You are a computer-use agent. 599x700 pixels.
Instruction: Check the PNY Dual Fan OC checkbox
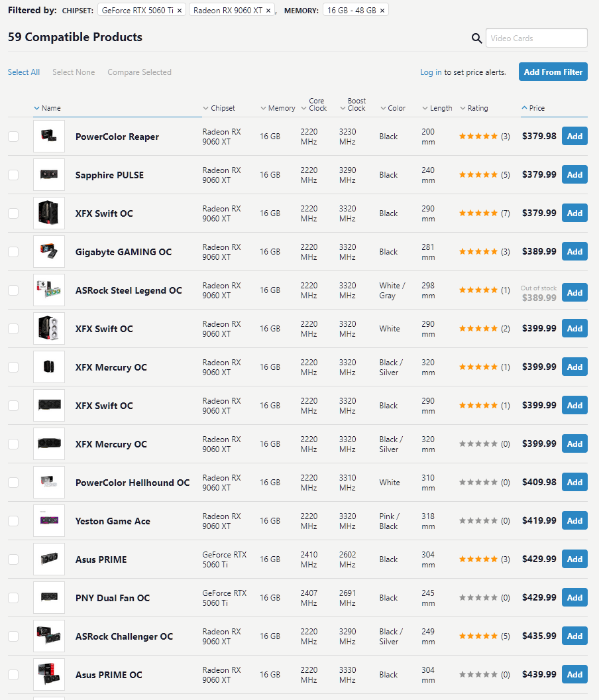(x=13, y=598)
